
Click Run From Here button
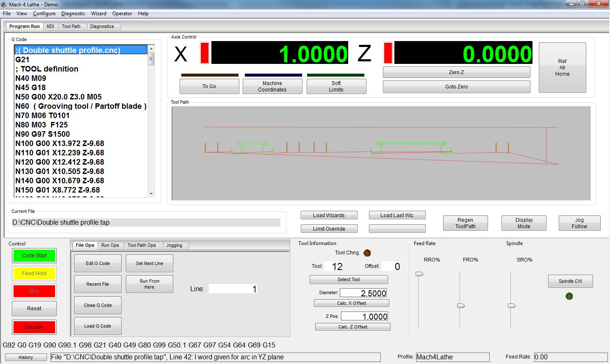point(150,284)
